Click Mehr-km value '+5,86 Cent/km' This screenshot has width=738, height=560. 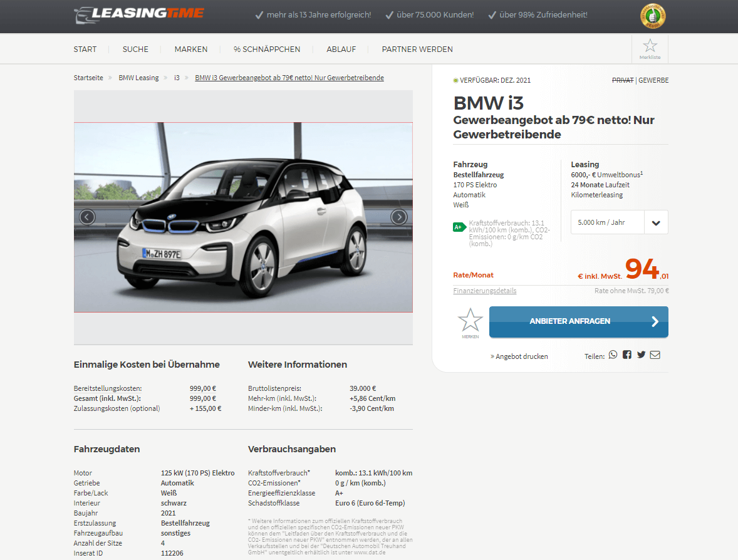tap(372, 398)
